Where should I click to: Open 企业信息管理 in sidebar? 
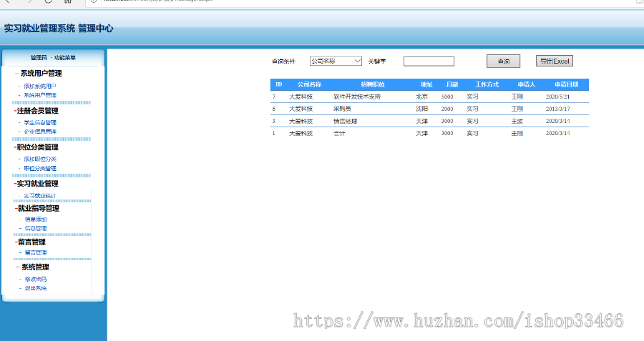[x=40, y=132]
